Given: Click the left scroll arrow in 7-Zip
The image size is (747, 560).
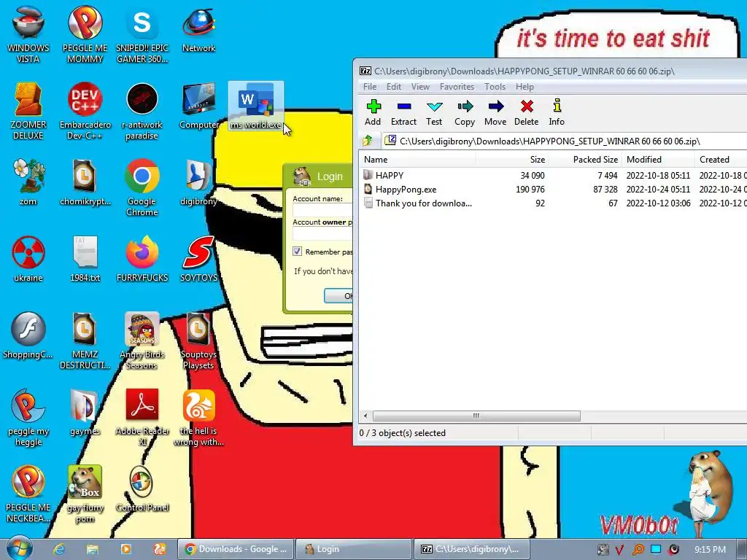Looking at the screenshot, I should (x=365, y=416).
